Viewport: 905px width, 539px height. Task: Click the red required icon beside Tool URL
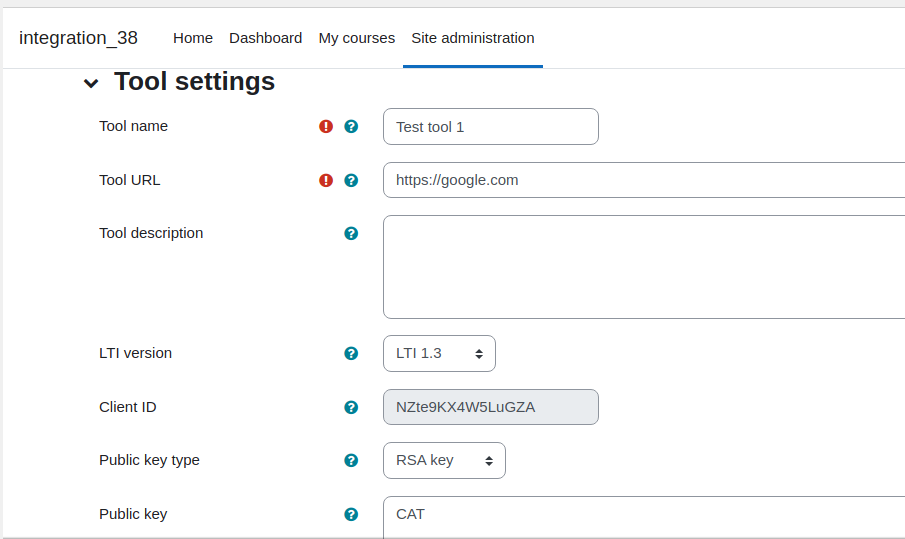tap(326, 181)
